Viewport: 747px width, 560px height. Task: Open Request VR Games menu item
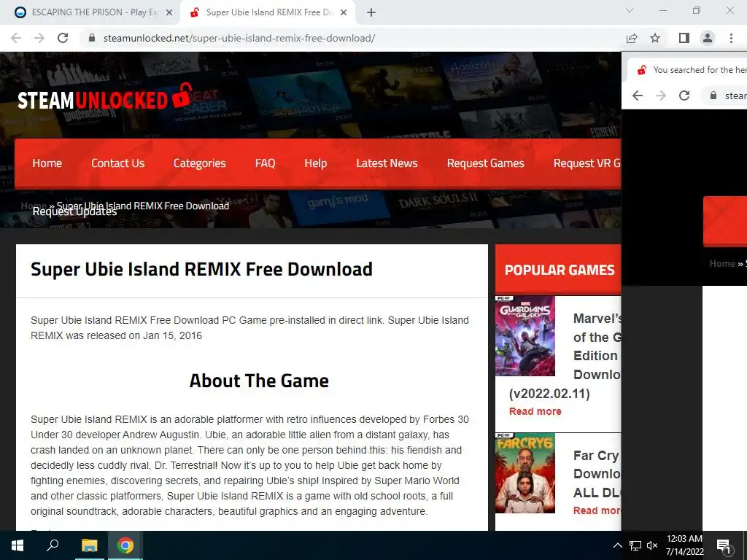click(587, 163)
